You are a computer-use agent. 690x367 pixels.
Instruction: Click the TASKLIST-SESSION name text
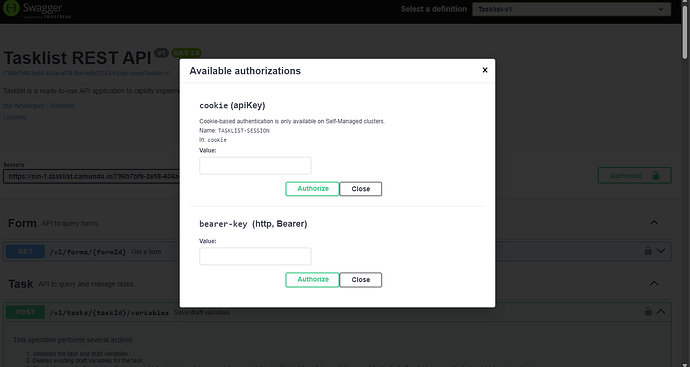[x=244, y=131]
